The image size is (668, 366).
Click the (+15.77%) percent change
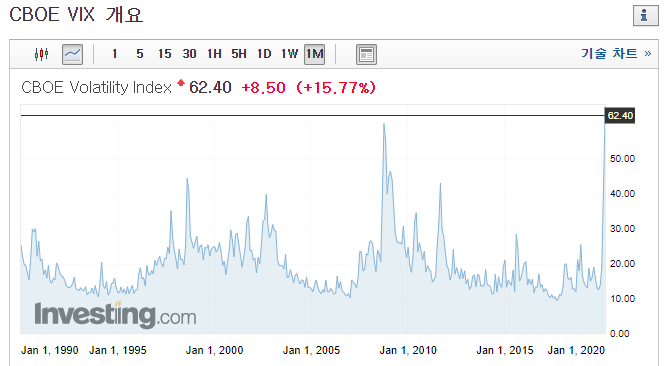(336, 88)
